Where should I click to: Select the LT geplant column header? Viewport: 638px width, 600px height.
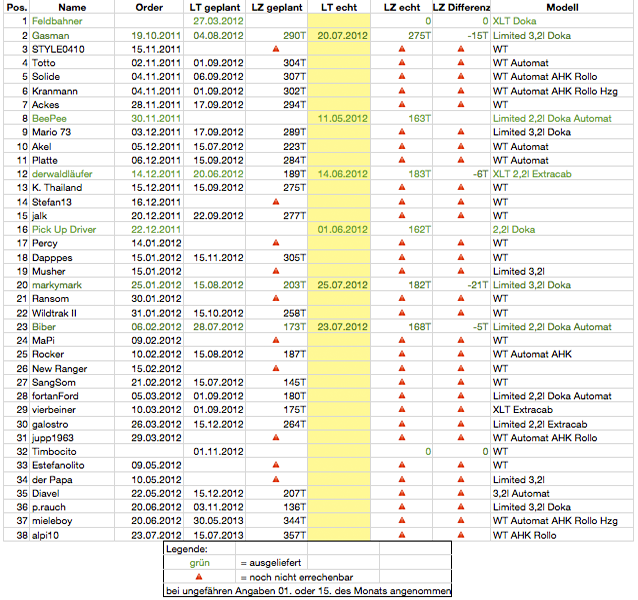pos(215,7)
